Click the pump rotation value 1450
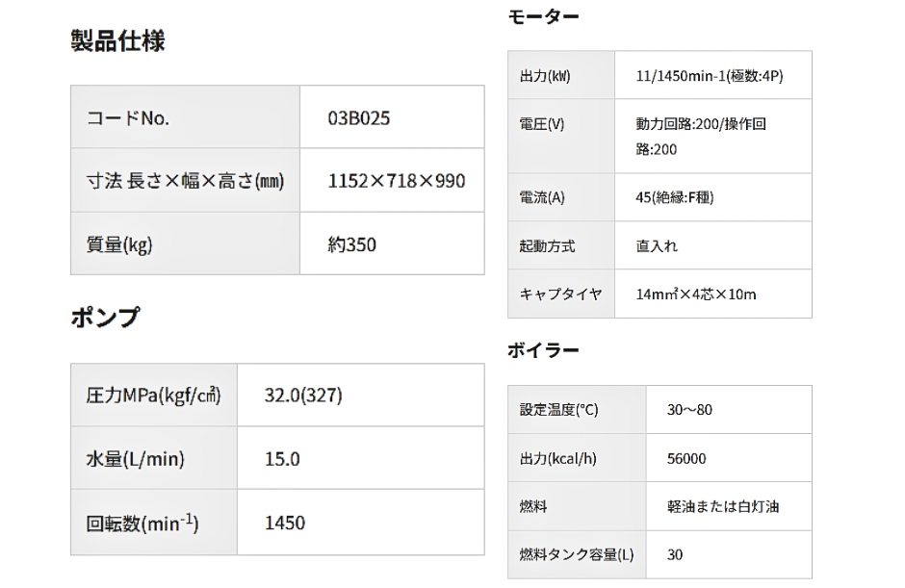905x588 pixels. pyautogui.click(x=285, y=523)
